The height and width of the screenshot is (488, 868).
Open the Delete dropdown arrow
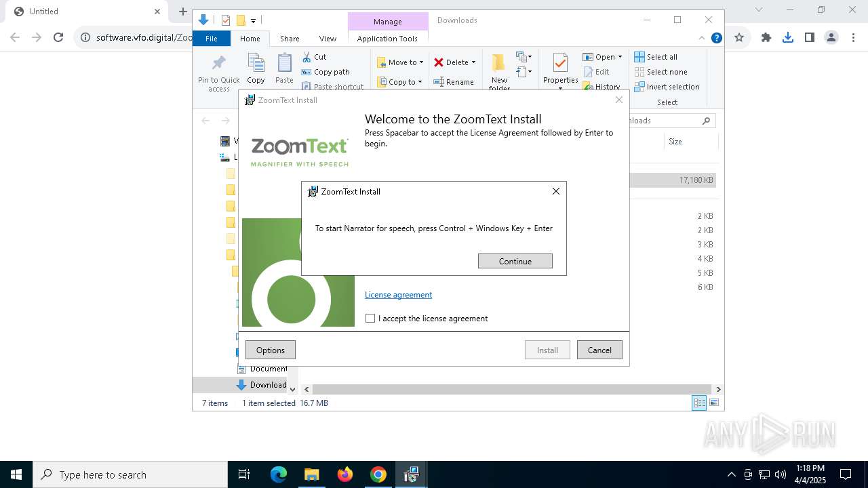[x=473, y=62]
